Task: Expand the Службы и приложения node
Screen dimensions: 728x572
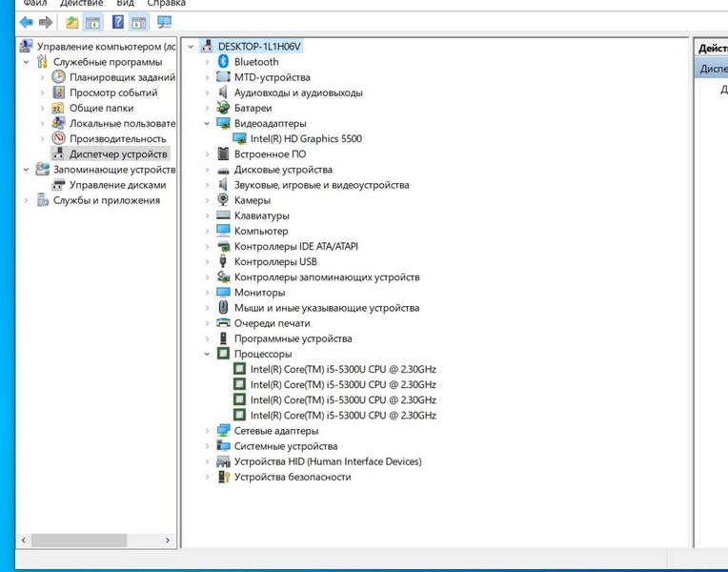Action: pyautogui.click(x=27, y=200)
